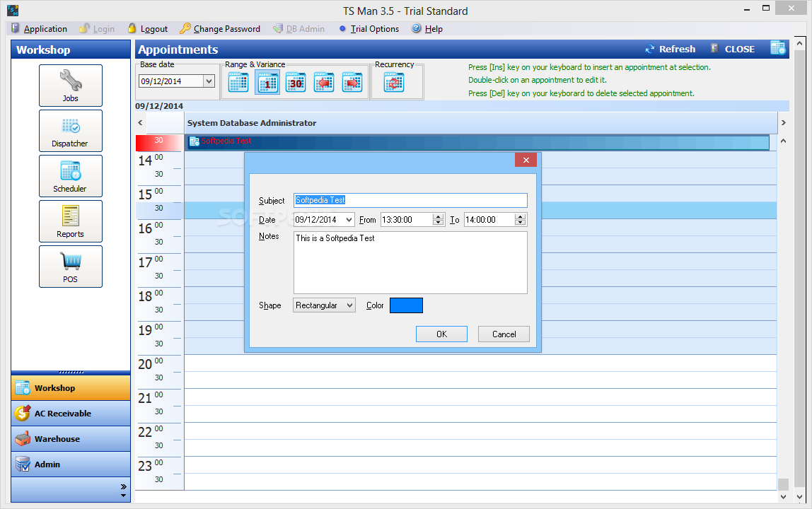
Task: Select the Workshop section tab
Action: [71, 388]
